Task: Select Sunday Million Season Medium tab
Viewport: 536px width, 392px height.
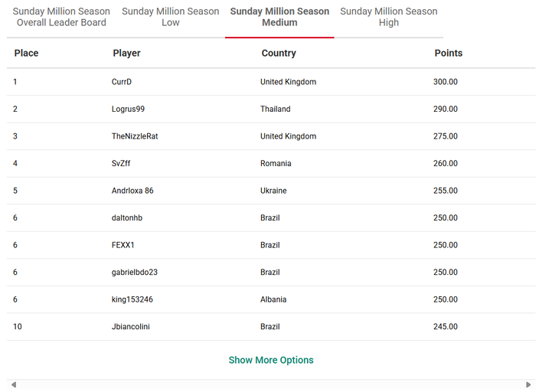Action: click(x=279, y=17)
